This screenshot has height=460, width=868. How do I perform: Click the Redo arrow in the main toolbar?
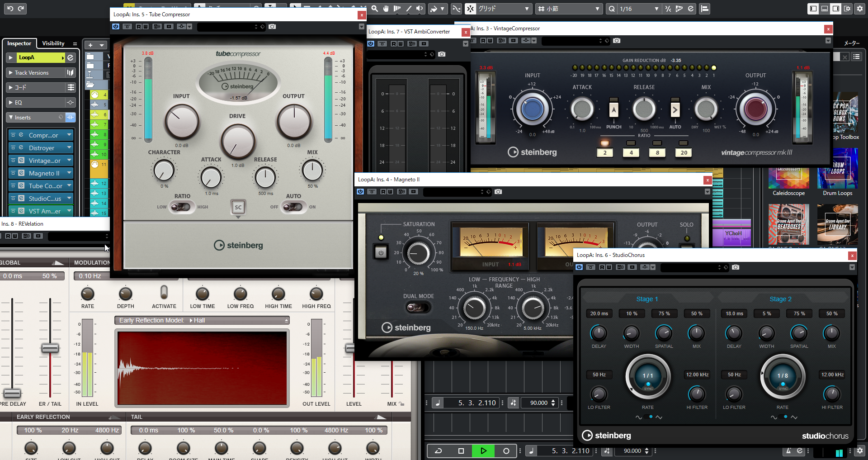pyautogui.click(x=21, y=9)
